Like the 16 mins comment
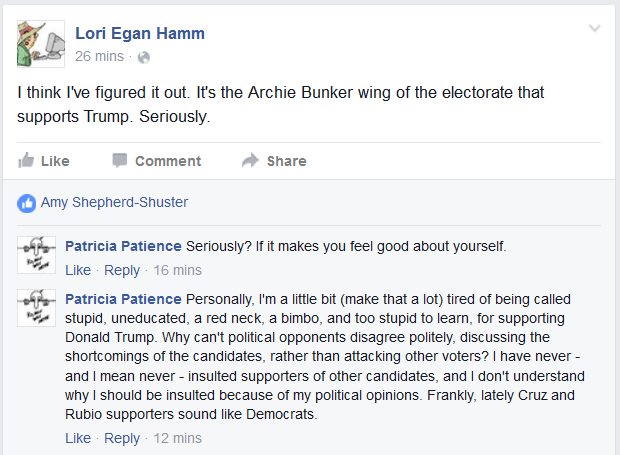 [78, 270]
